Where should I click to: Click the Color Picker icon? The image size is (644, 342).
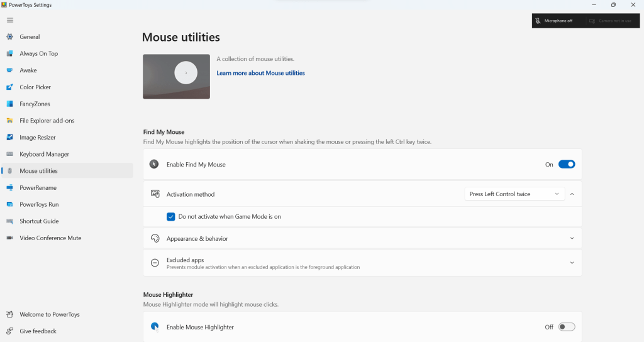(10, 87)
